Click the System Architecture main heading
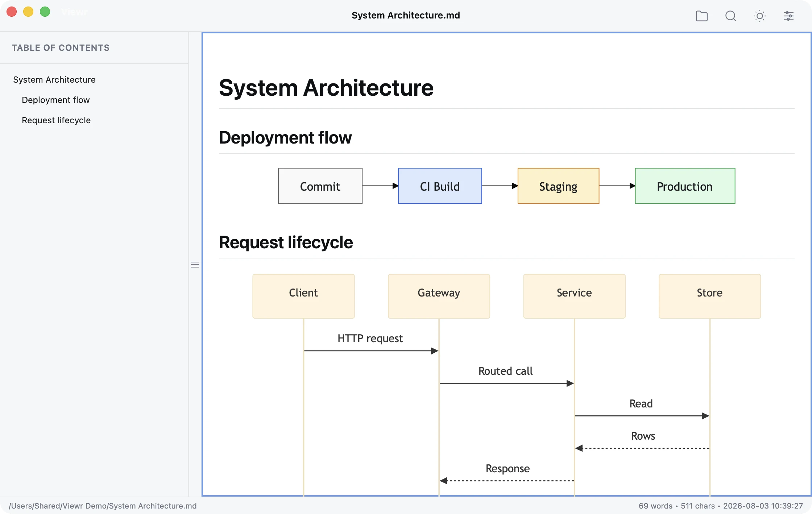This screenshot has width=812, height=514. tap(326, 88)
